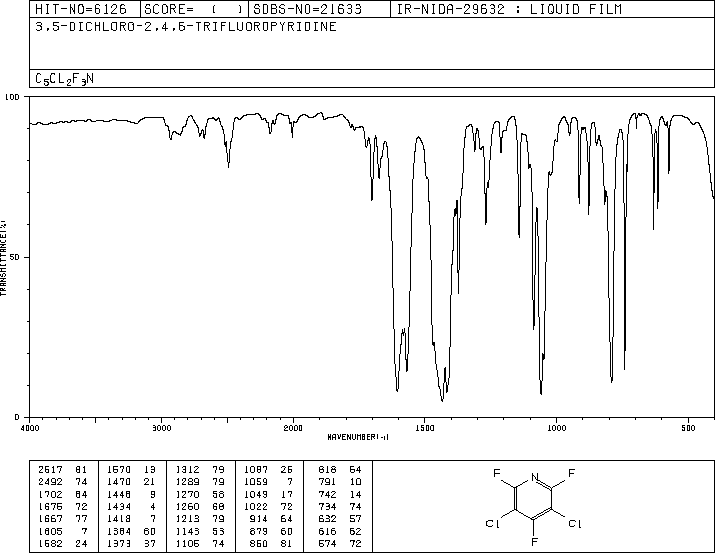
Task: Click the 4000 x-axis tick label
Action: point(30,428)
